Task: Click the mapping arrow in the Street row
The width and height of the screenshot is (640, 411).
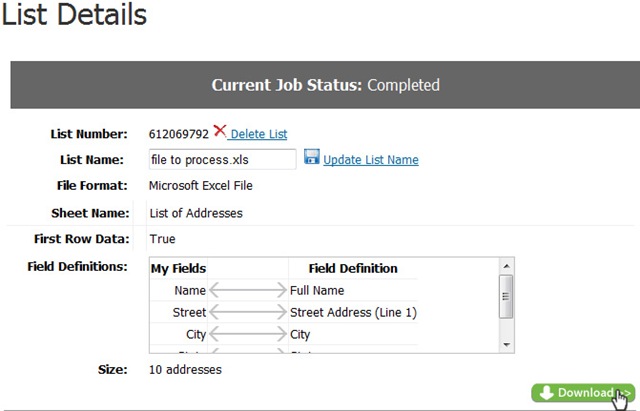Action: point(248,312)
